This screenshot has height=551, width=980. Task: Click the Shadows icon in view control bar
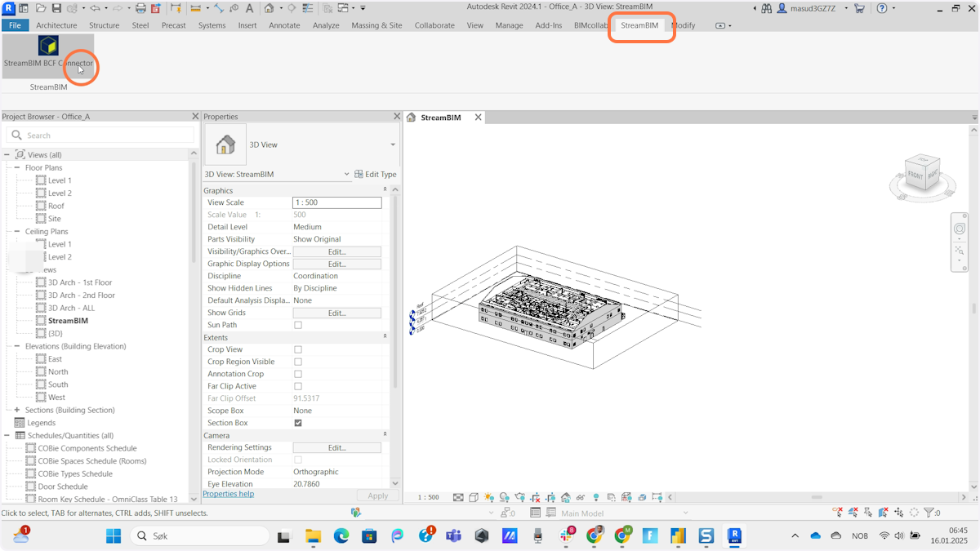(x=505, y=497)
